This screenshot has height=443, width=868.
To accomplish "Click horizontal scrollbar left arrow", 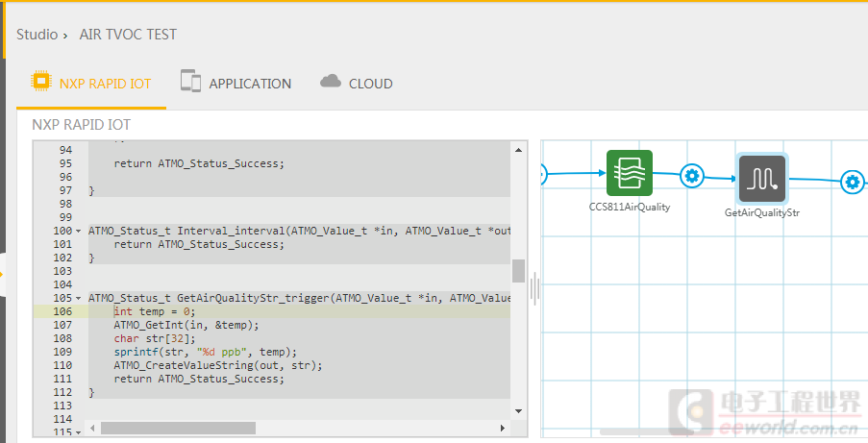I will tap(92, 428).
